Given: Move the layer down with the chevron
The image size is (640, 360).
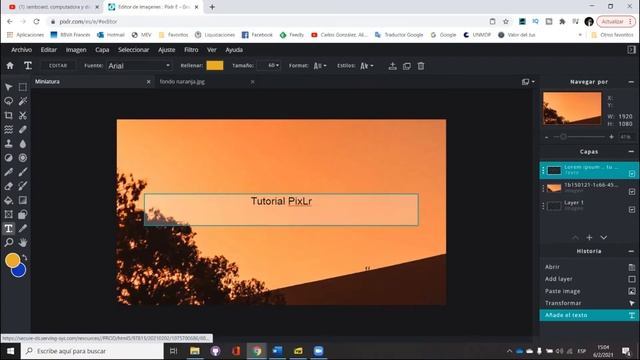Looking at the screenshot, I should [603, 237].
